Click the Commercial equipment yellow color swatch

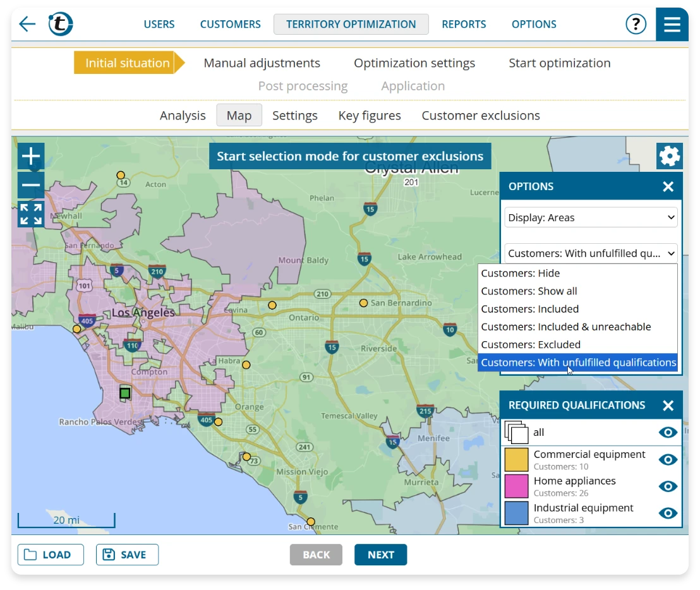[517, 460]
